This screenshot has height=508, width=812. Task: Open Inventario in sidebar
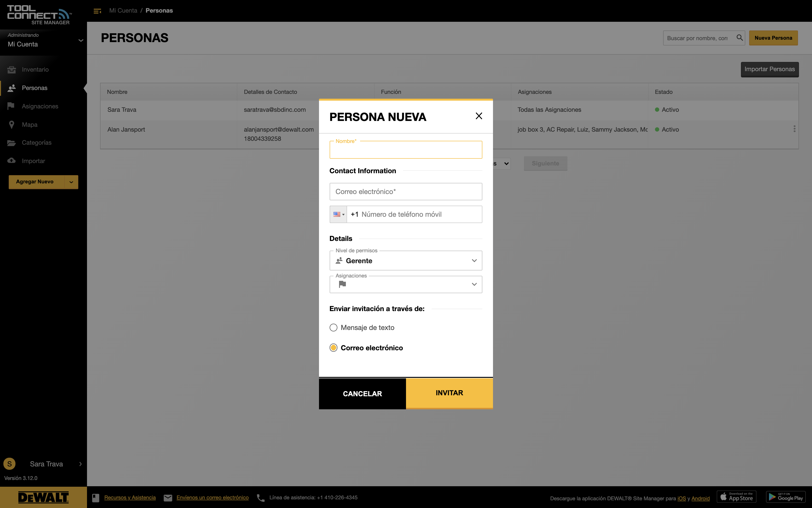coord(35,70)
